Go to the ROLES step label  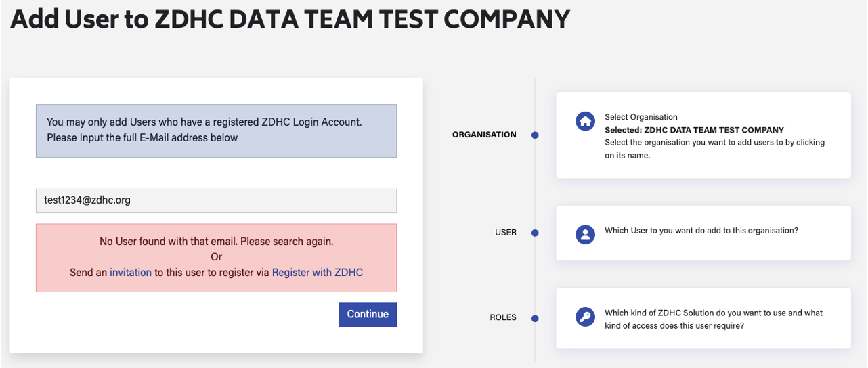point(503,317)
